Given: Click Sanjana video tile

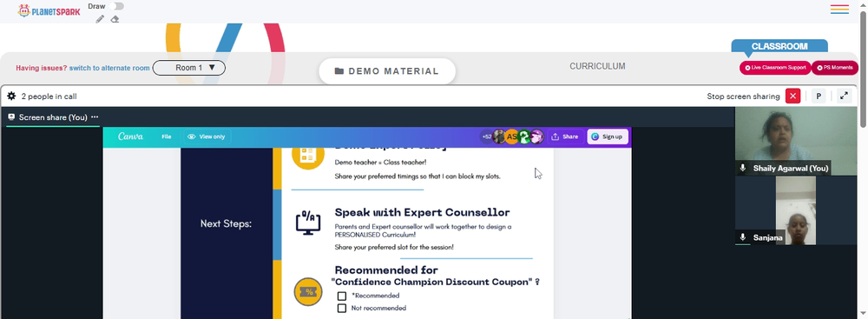Looking at the screenshot, I should click(x=795, y=210).
